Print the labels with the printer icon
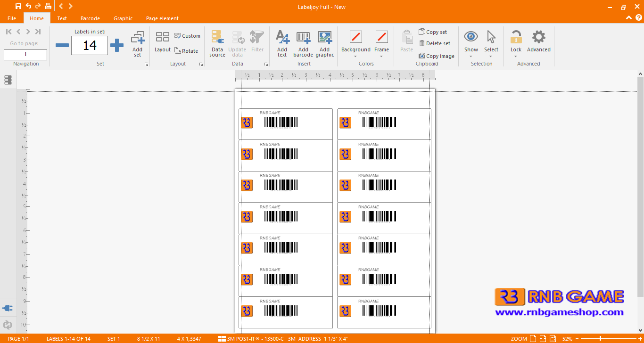Image resolution: width=644 pixels, height=343 pixels. tap(48, 6)
